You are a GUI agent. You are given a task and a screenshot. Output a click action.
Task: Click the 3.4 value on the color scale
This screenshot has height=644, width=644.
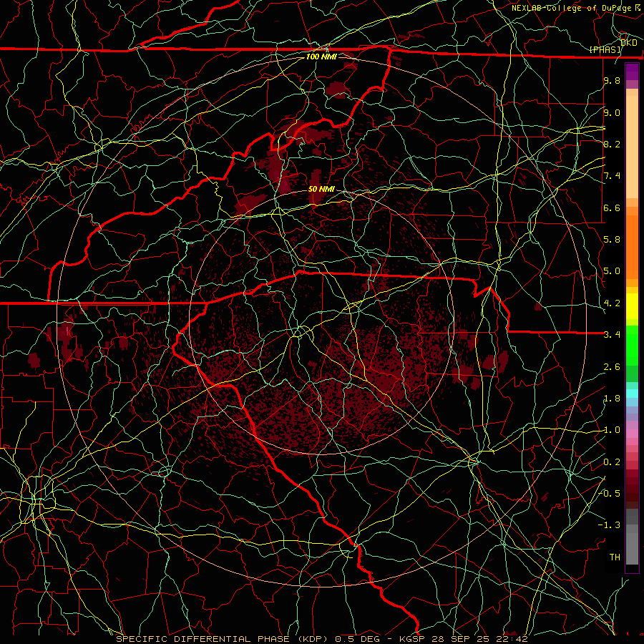click(612, 335)
